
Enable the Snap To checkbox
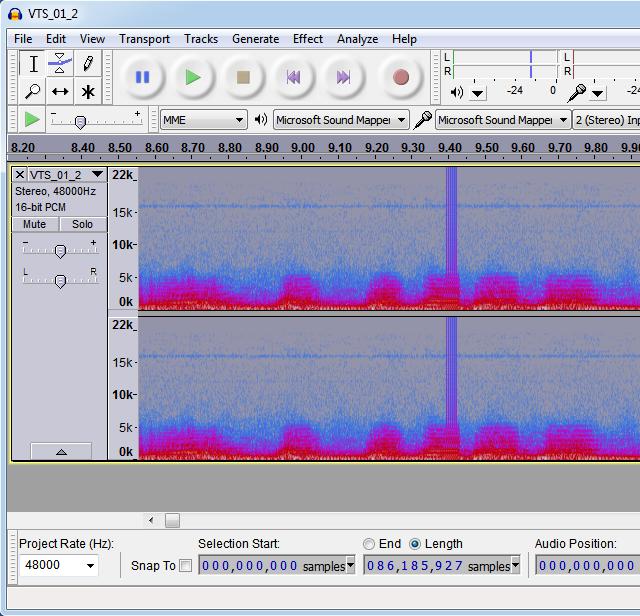pyautogui.click(x=185, y=566)
